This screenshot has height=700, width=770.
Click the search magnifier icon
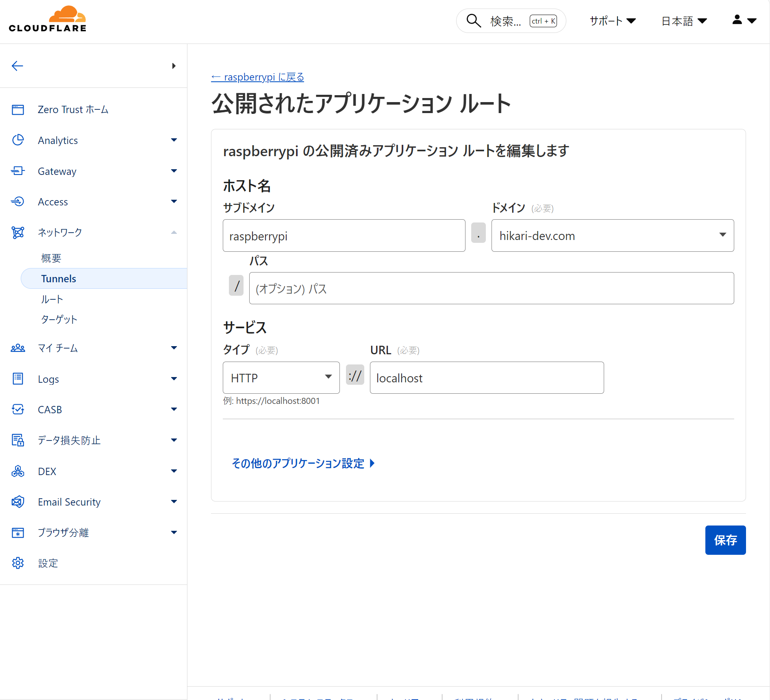[x=473, y=21]
